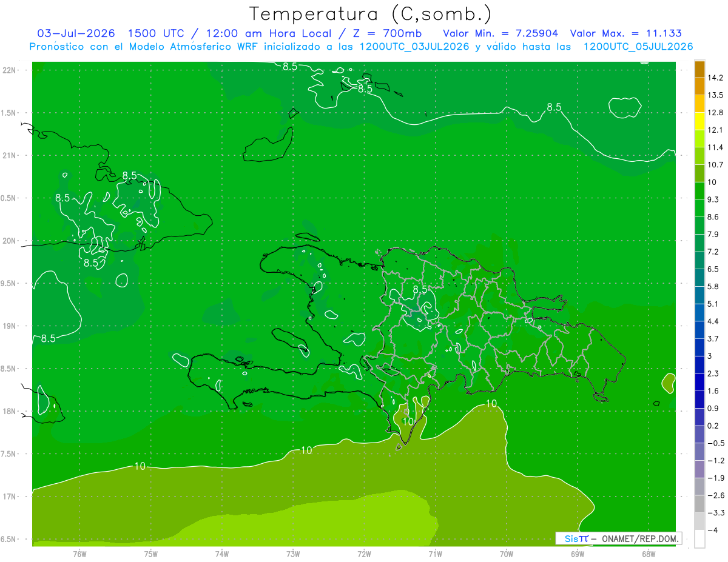Click the colorbar label "10.7"
Screen dimensions: 728x562
tap(715, 165)
